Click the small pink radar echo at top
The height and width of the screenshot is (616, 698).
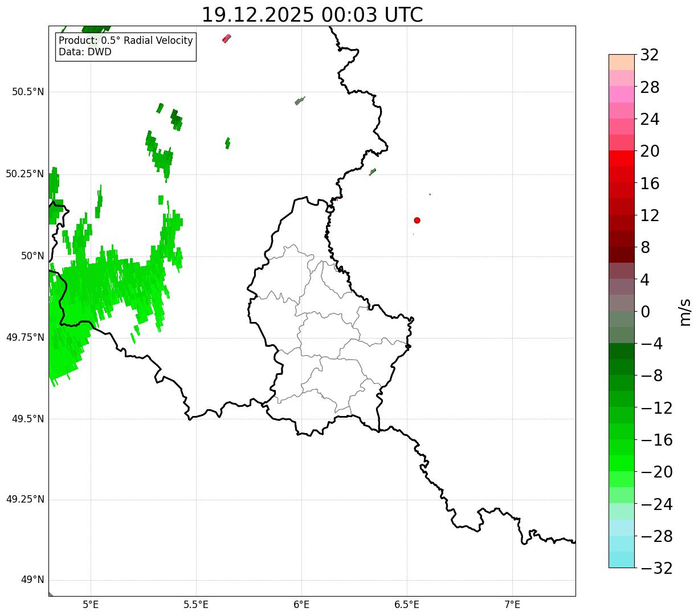pyautogui.click(x=226, y=39)
